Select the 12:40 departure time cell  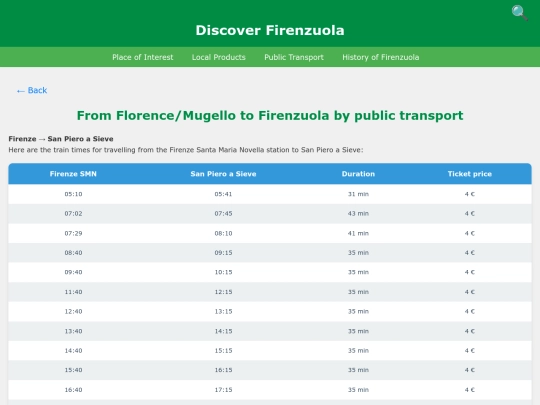click(73, 311)
